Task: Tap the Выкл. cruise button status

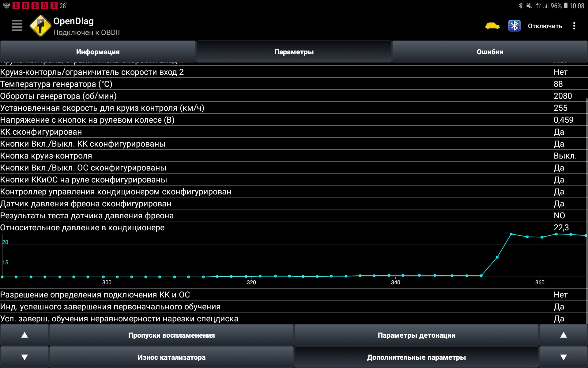Action: [x=565, y=156]
